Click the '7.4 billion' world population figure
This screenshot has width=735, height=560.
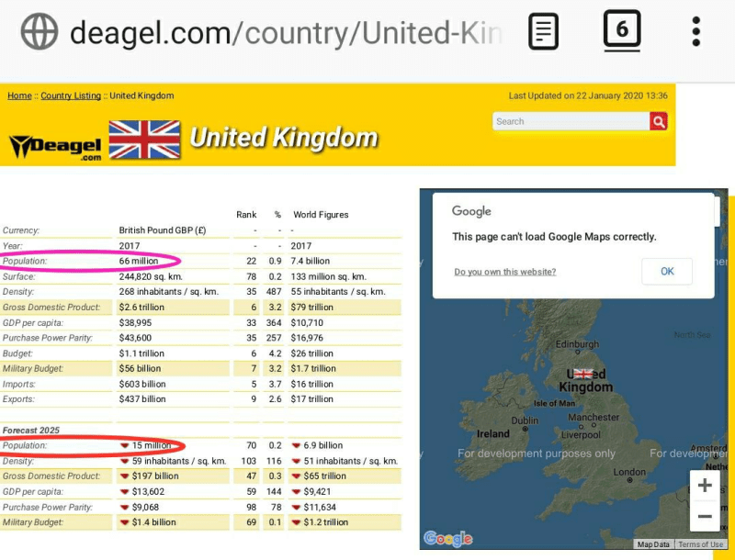pyautogui.click(x=310, y=261)
